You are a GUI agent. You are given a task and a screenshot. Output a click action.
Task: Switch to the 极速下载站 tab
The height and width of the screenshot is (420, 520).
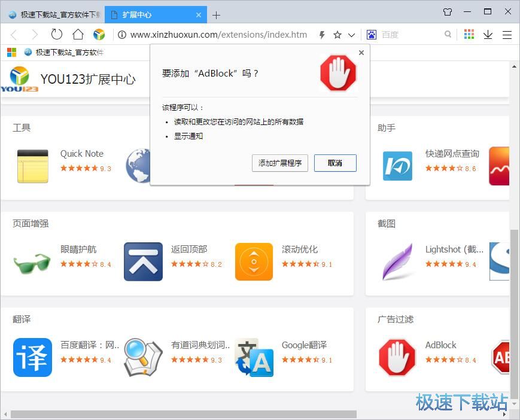click(54, 14)
